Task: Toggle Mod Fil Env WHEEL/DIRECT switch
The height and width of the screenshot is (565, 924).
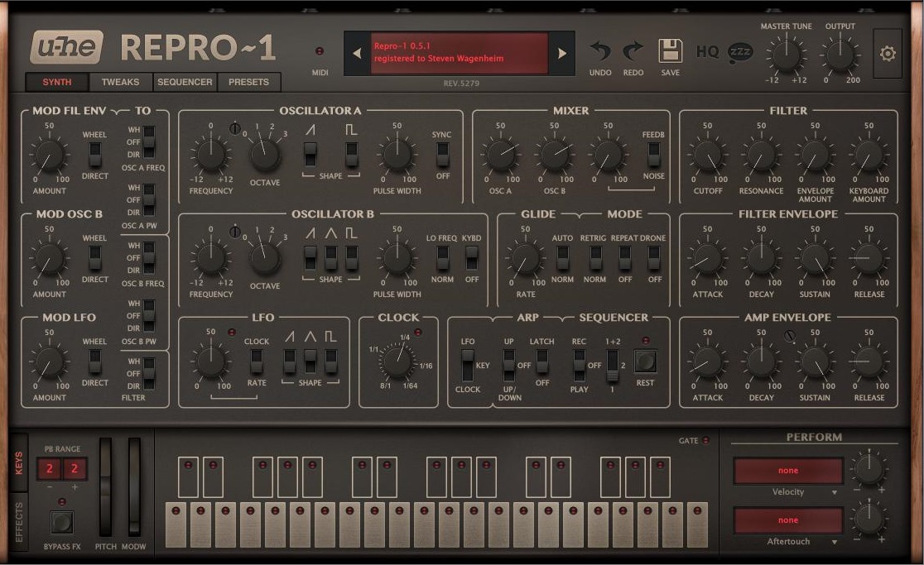Action: click(95, 155)
